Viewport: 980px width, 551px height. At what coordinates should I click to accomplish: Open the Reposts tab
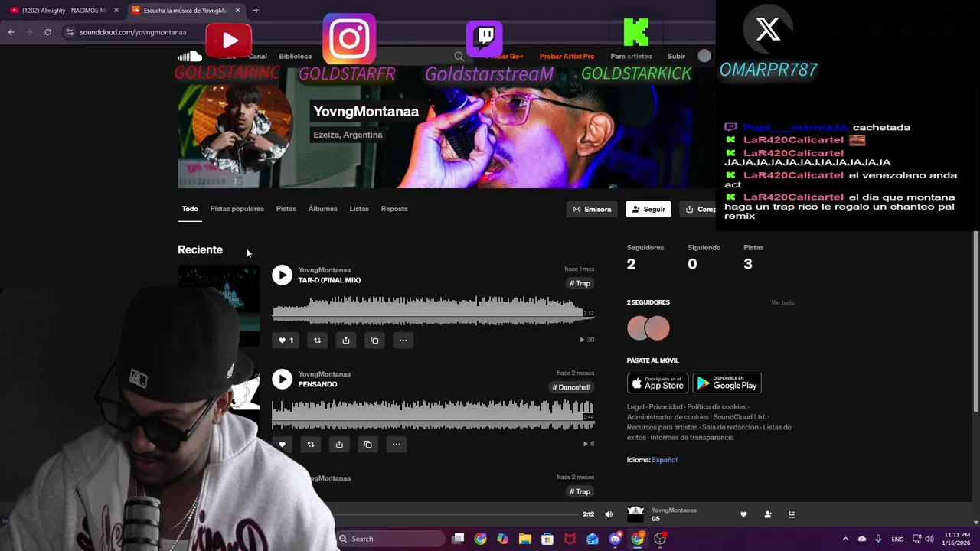point(394,209)
